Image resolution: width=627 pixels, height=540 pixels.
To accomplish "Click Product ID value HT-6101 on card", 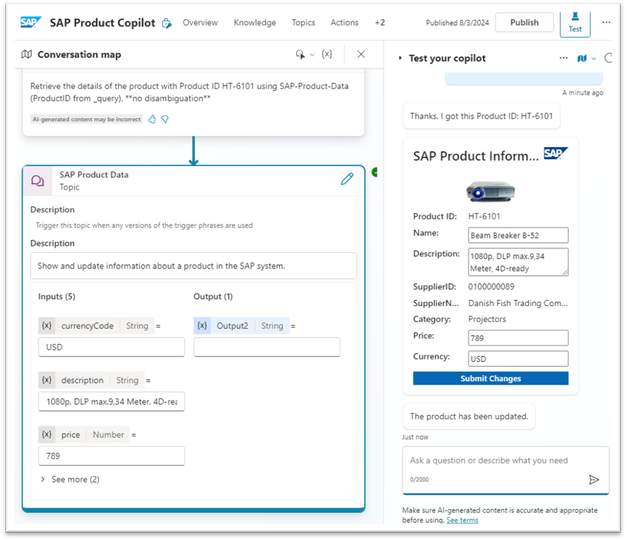I will 484,216.
